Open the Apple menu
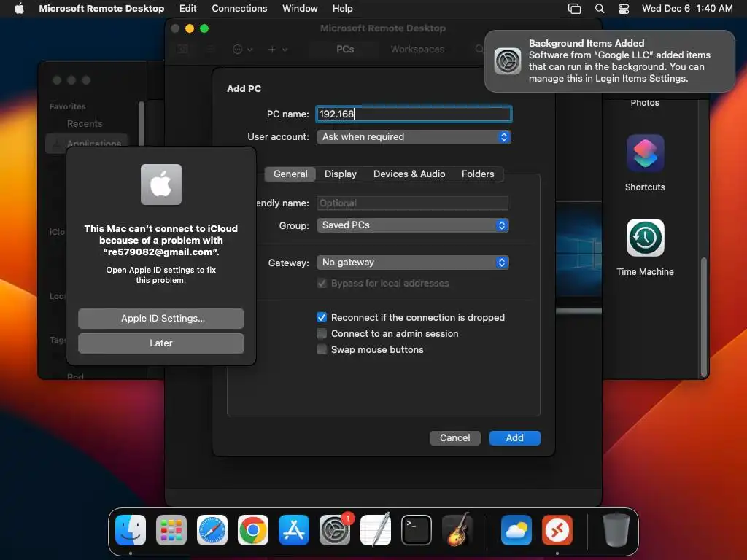747x560 pixels. pyautogui.click(x=19, y=8)
